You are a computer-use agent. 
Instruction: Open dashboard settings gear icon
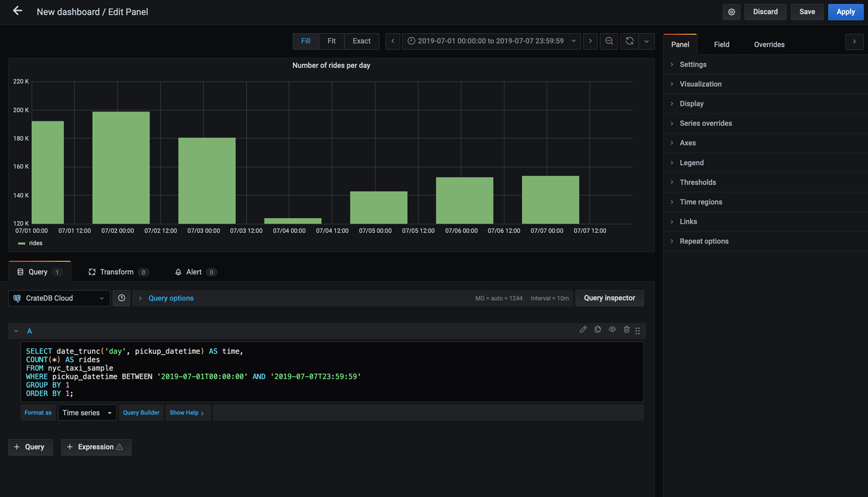coord(731,11)
